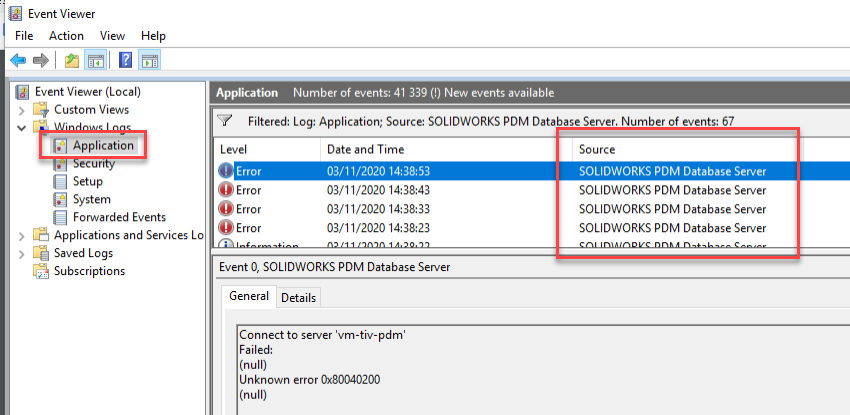Click Source cell of the 14:38:43 event
Image resolution: width=850 pixels, height=415 pixels.
672,190
